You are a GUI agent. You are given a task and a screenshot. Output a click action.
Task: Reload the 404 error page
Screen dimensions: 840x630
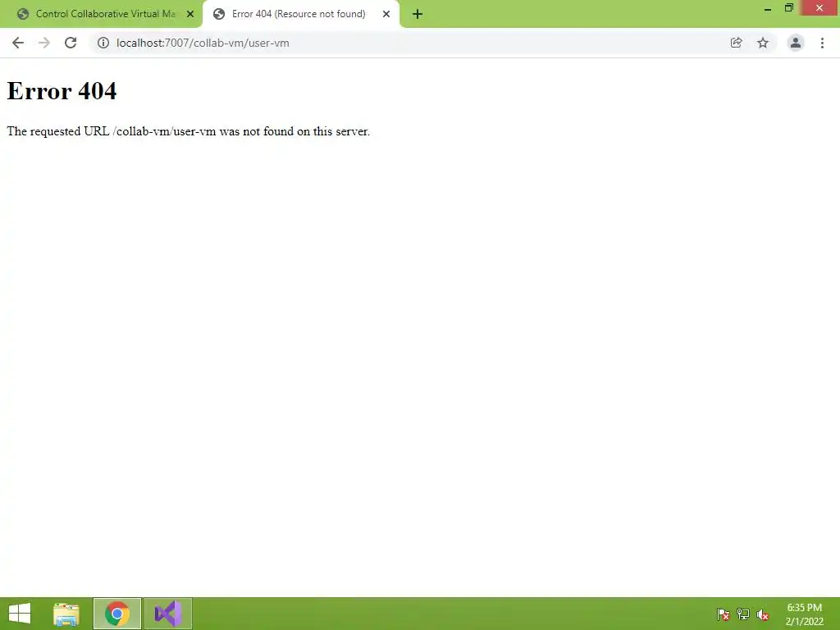[71, 43]
